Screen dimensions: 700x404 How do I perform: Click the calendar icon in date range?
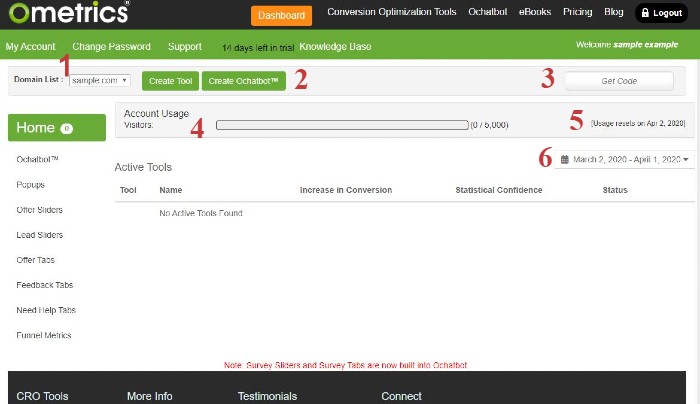(565, 159)
